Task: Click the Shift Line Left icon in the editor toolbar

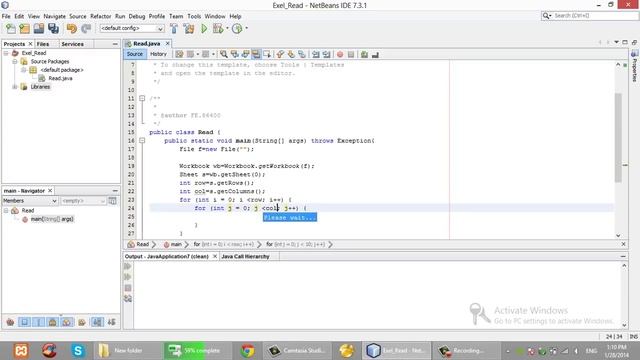Action: pyautogui.click(x=316, y=54)
